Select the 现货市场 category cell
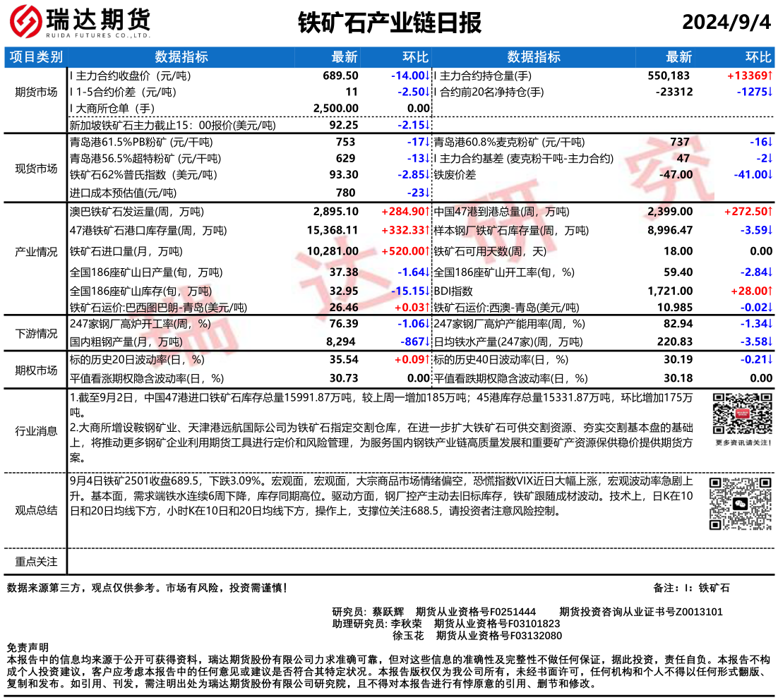 click(37, 168)
